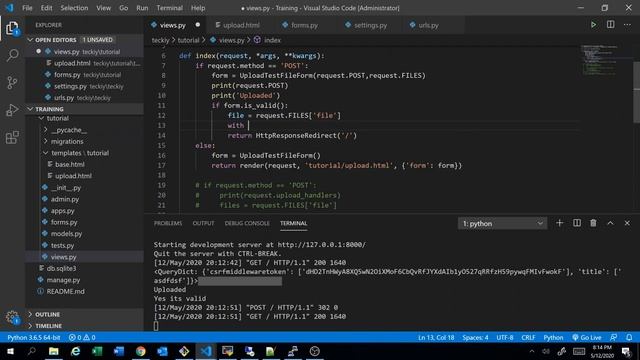The image size is (640, 360).
Task: Click errors and warnings count in status bar
Action: click(x=82, y=338)
